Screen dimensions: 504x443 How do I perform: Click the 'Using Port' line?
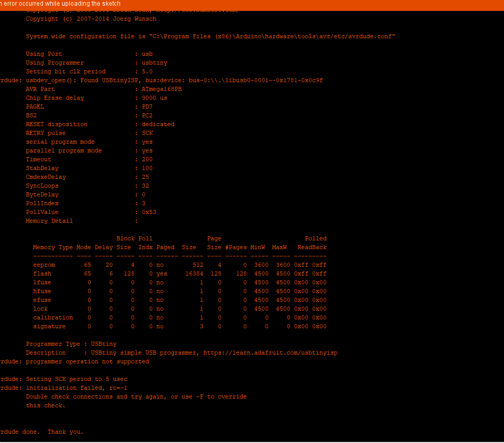(x=90, y=54)
